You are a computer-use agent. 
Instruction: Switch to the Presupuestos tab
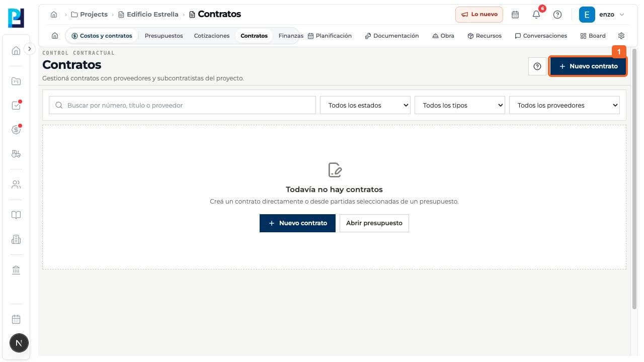[164, 36]
